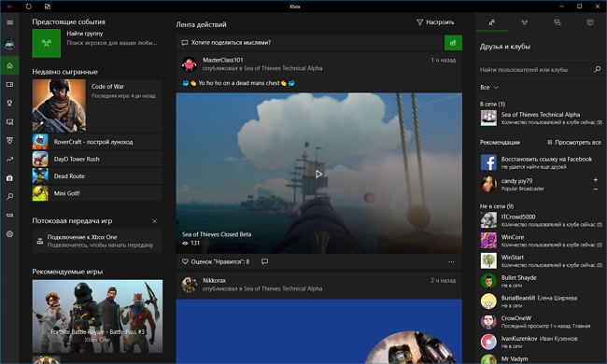The width and height of the screenshot is (607, 364).
Task: Open Mr Vadym in friends list
Action: (541, 359)
